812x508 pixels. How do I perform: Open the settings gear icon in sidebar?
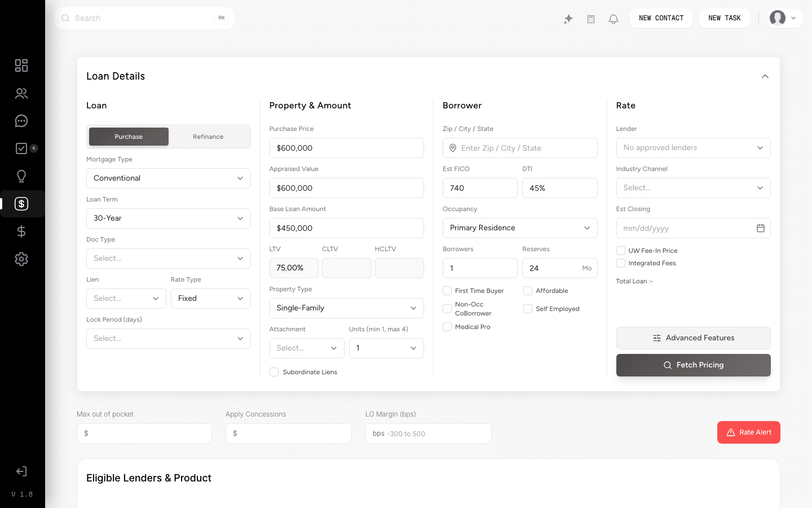pos(21,259)
